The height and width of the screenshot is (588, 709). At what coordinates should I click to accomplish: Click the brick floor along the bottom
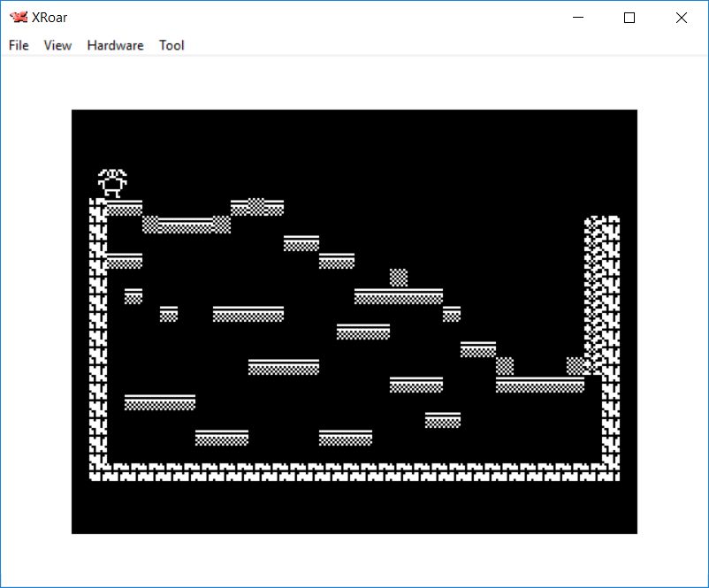click(354, 472)
